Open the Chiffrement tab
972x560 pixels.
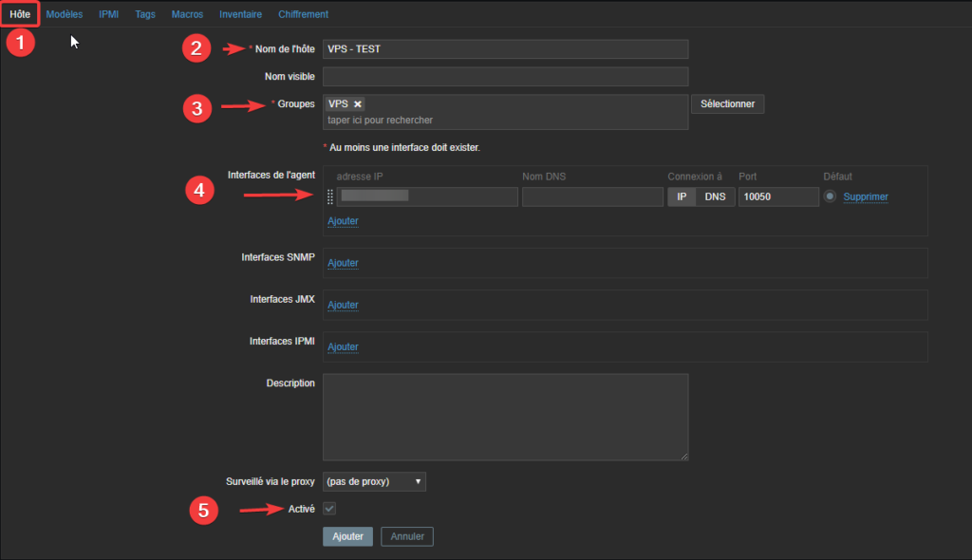tap(303, 14)
